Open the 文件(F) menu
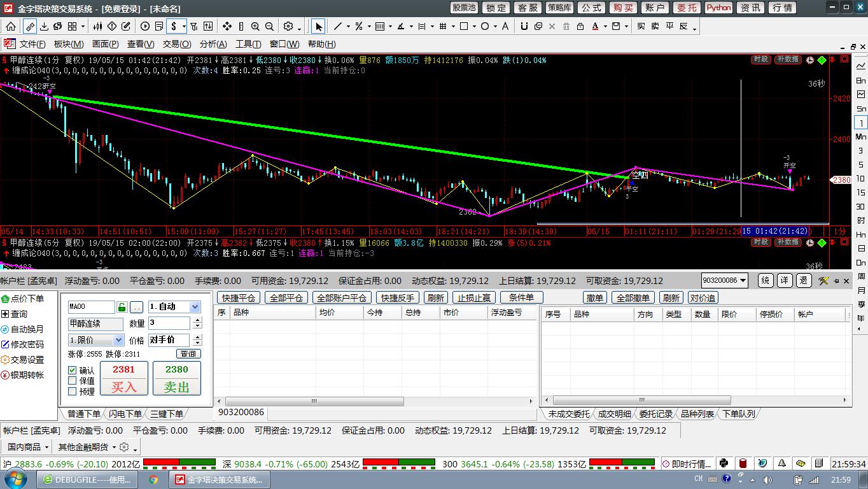The image size is (868, 489). pos(32,44)
